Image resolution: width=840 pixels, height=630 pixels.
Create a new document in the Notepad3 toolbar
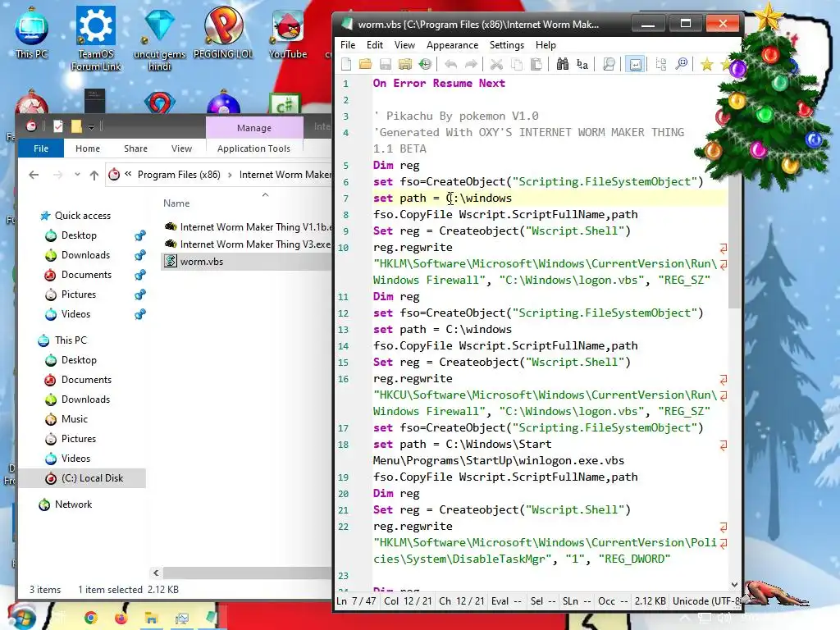pyautogui.click(x=347, y=65)
